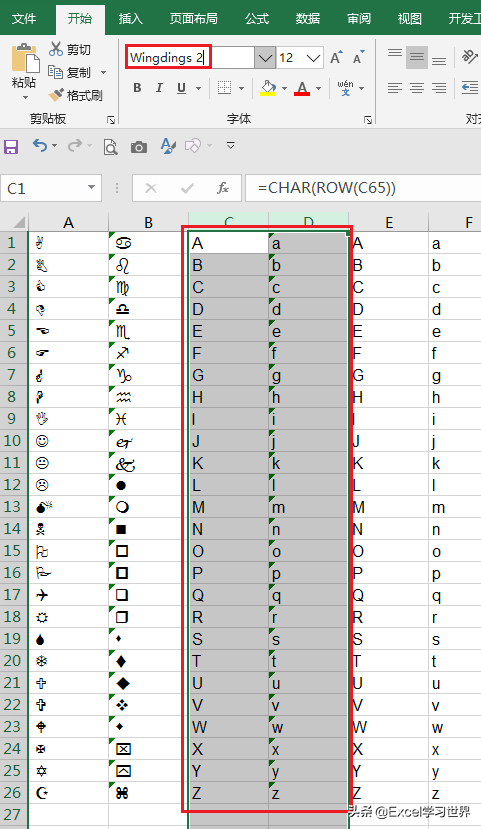Click the text effects A icon
The width and height of the screenshot is (481, 829).
[168, 146]
